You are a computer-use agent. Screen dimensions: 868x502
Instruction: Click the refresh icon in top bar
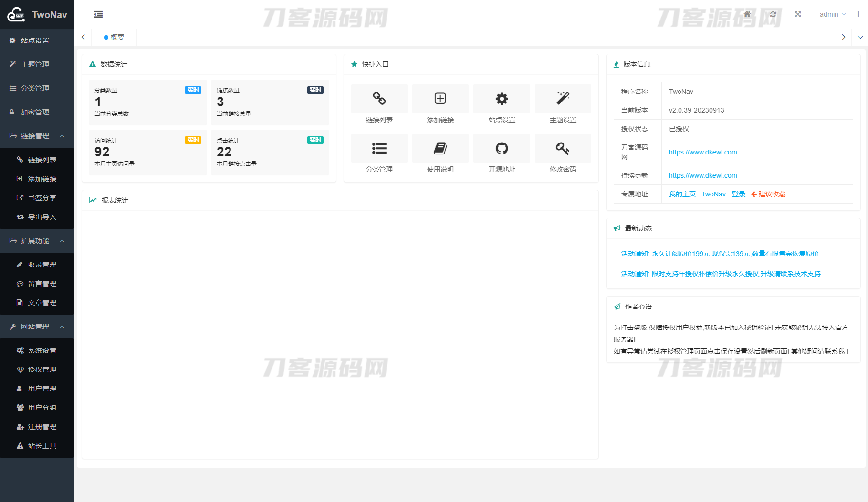tap(773, 14)
